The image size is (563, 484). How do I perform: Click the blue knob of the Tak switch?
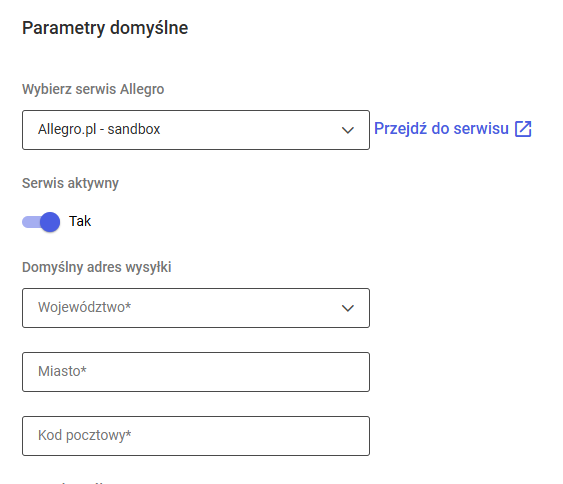click(x=50, y=222)
